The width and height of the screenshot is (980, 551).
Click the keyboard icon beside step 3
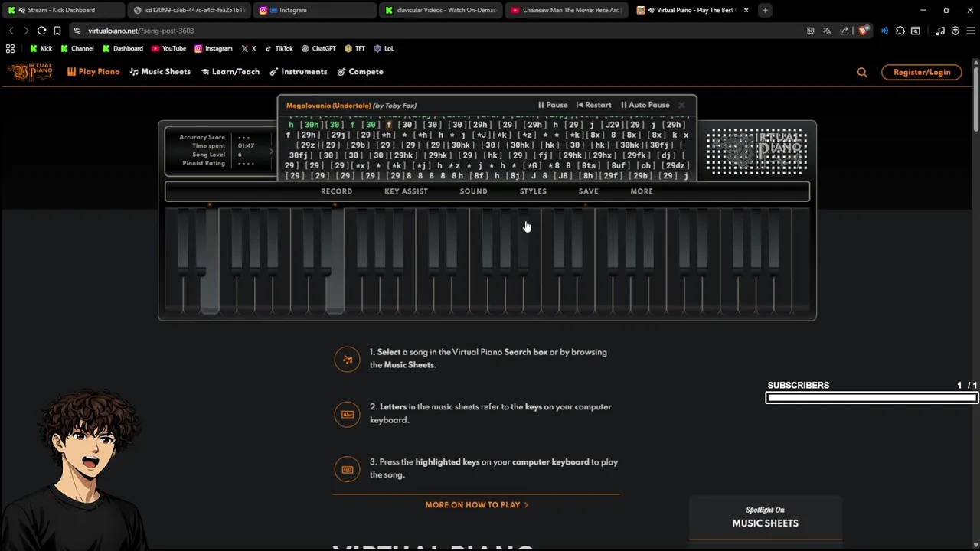[x=347, y=469]
